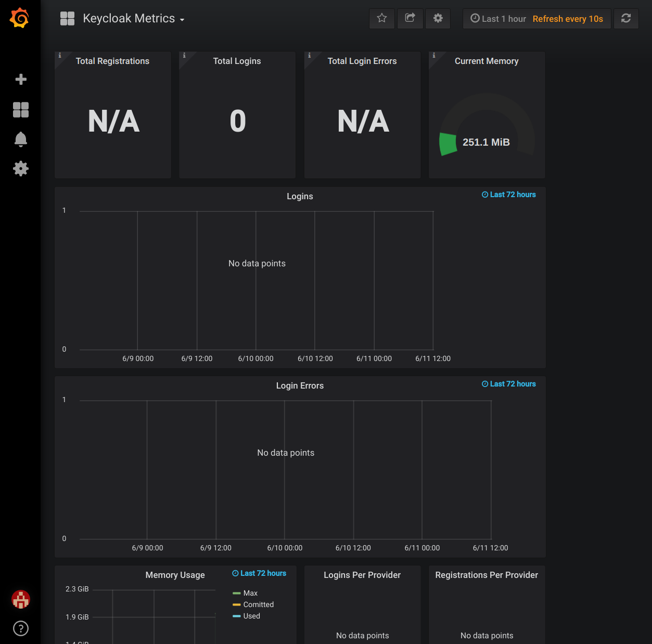Open the Current Memory panel title menu
This screenshot has width=652, height=644.
[x=487, y=61]
